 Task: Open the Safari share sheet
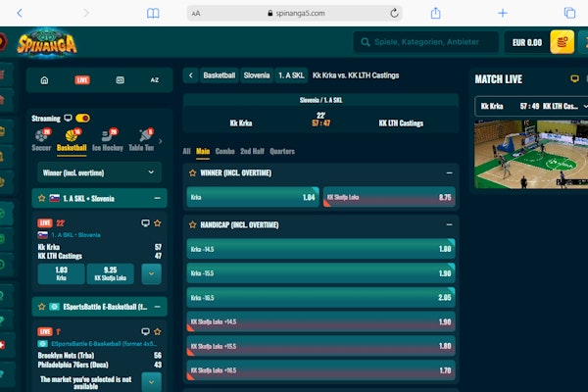pos(435,13)
